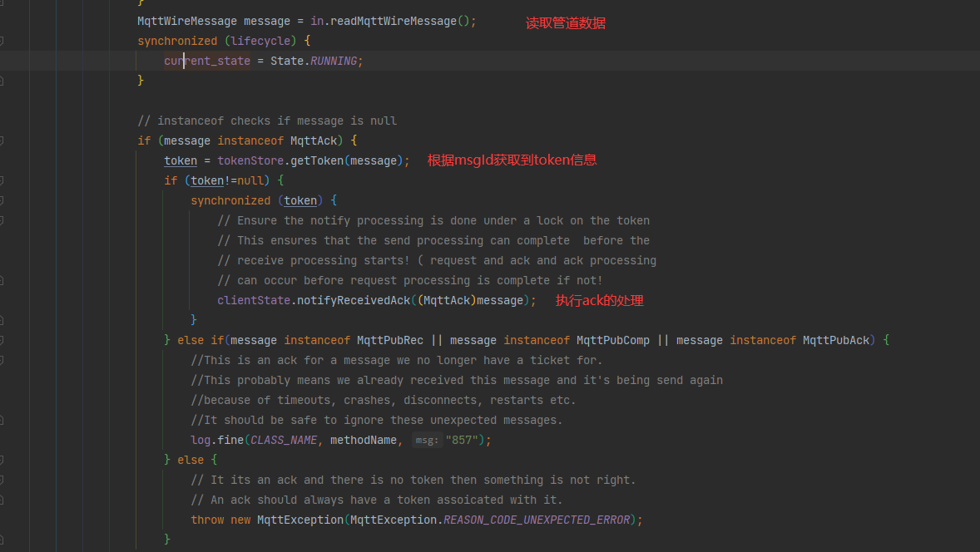Click the (MqttAck) cast before message
The image size is (980, 552).
pos(446,301)
